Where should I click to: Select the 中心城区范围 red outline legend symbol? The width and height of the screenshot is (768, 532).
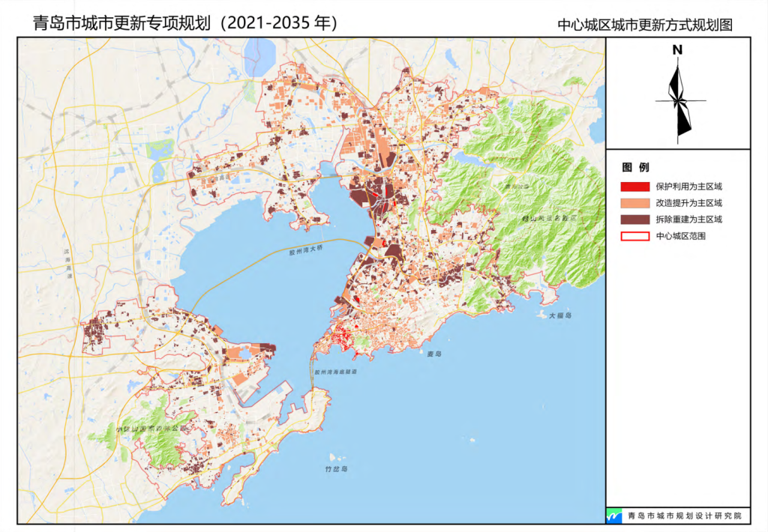click(634, 236)
